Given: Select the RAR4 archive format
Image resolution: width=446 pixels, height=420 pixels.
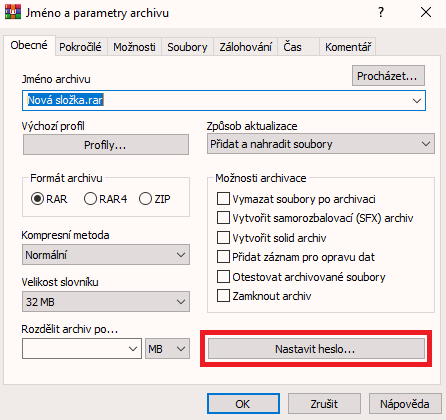Looking at the screenshot, I should pos(105,199).
